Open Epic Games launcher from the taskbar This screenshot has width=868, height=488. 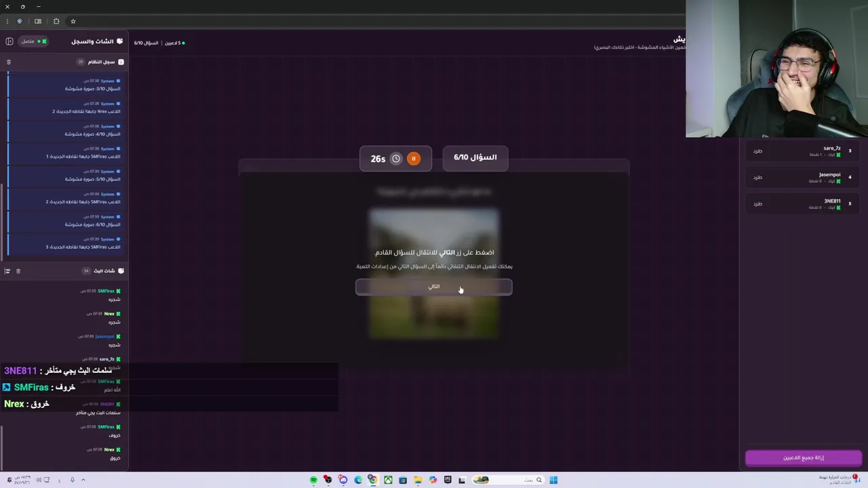coord(448,480)
